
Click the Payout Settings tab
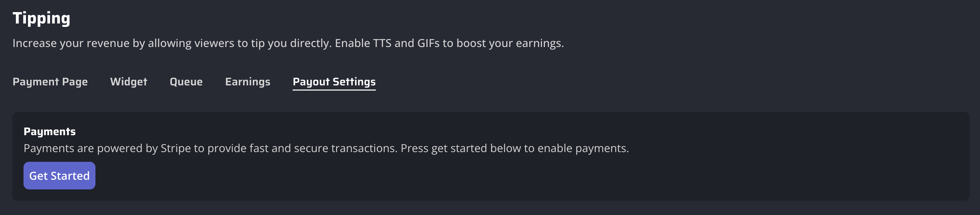point(334,82)
